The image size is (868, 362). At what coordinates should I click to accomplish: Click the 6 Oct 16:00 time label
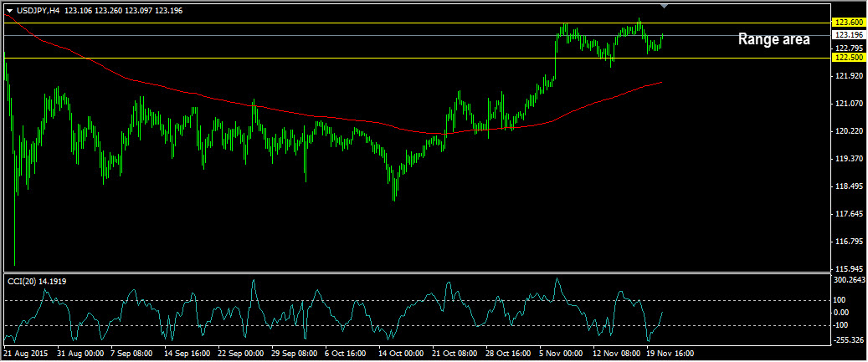pyautogui.click(x=347, y=353)
